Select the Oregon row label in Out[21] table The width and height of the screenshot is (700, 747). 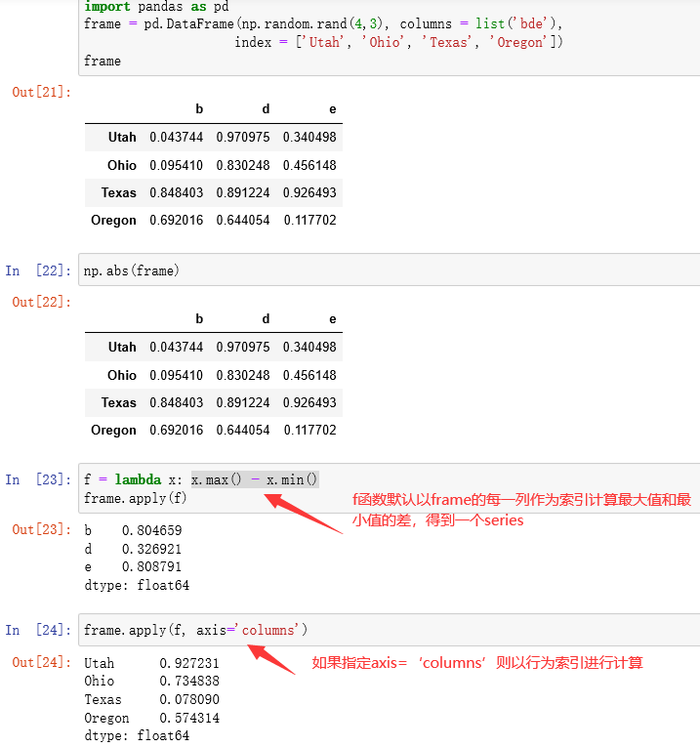[113, 221]
